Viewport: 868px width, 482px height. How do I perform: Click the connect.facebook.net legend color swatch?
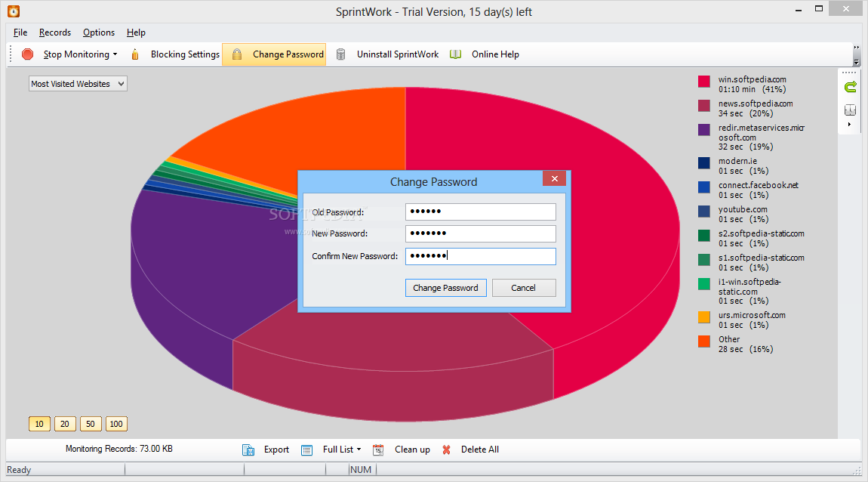click(x=704, y=187)
